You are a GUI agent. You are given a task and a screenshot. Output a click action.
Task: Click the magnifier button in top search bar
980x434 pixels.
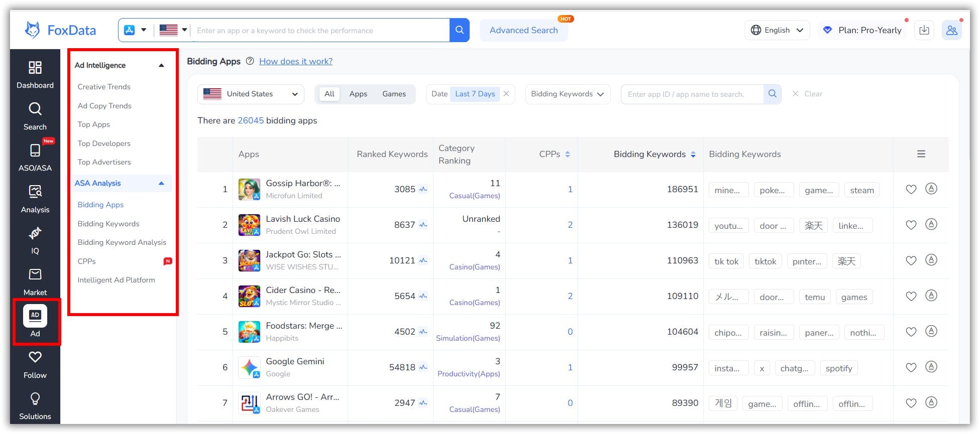pos(459,30)
